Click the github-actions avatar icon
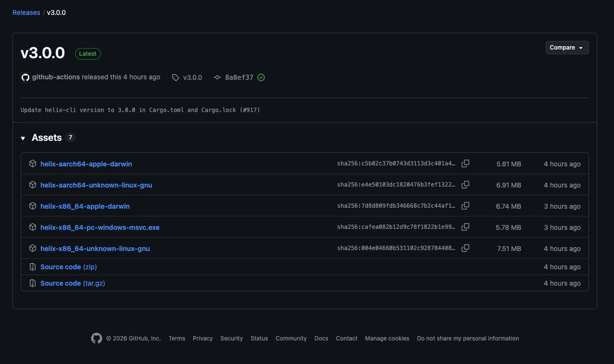This screenshot has width=614, height=364. point(26,77)
